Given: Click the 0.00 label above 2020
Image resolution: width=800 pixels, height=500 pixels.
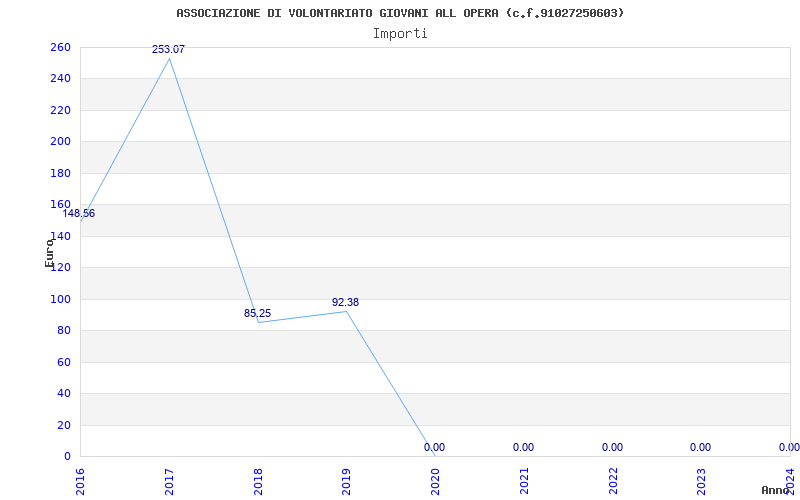Looking at the screenshot, I should pos(434,447).
